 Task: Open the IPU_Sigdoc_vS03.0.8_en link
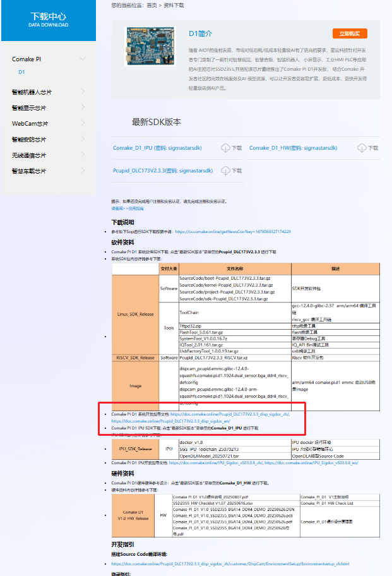pos(311,463)
